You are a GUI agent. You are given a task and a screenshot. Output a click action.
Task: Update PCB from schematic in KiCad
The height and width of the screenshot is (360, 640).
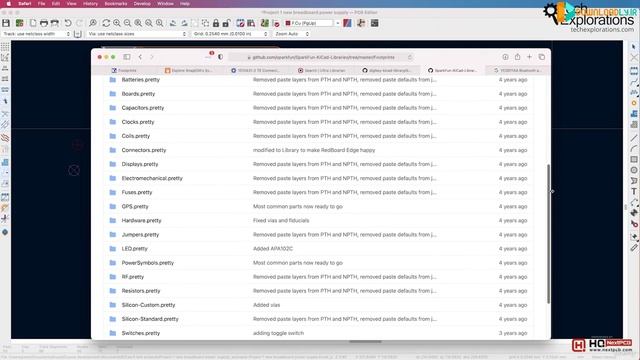265,23
